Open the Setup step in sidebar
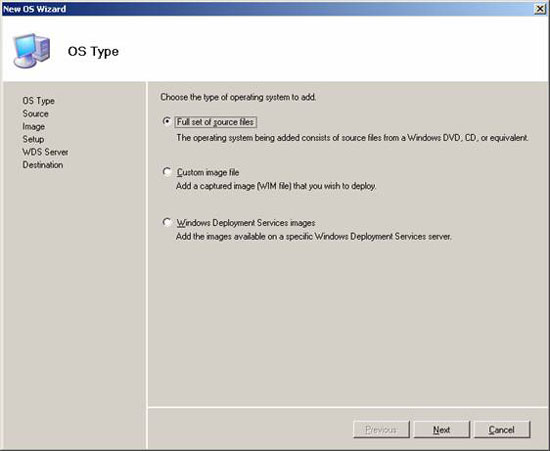The width and height of the screenshot is (550, 451). tap(33, 139)
